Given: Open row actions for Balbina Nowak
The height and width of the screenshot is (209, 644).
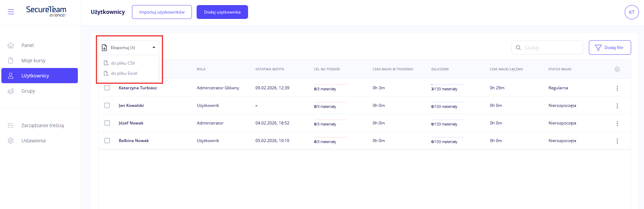Looking at the screenshot, I should 617,141.
